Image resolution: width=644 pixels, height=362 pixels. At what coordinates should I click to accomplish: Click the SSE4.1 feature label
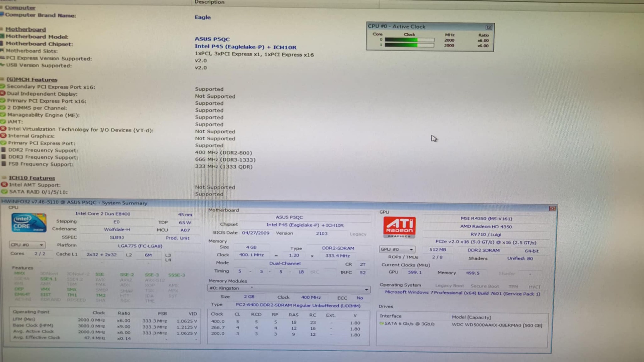(48, 279)
